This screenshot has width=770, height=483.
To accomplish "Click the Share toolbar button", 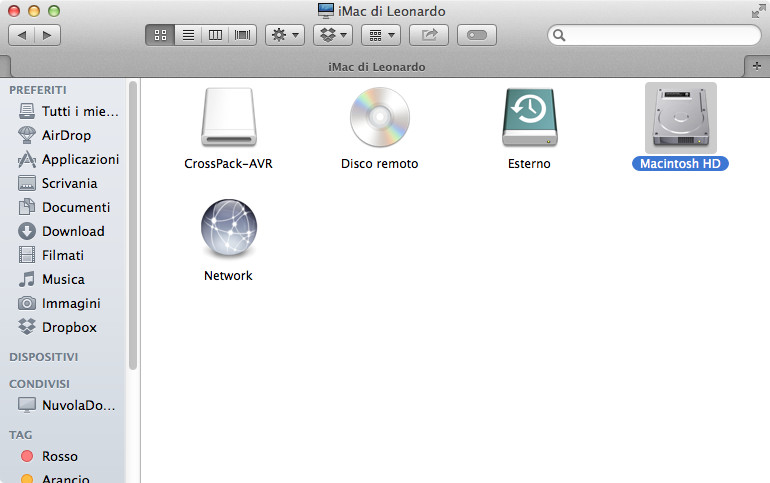I will coord(429,35).
